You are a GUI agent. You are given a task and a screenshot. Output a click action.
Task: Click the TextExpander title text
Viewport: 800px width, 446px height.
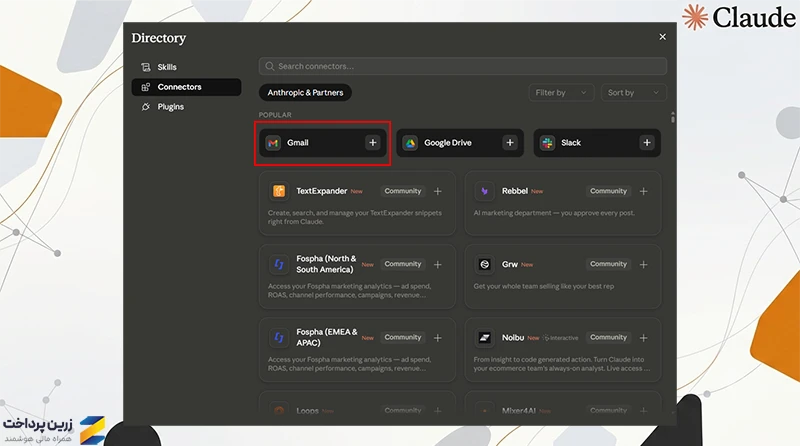pyautogui.click(x=321, y=191)
